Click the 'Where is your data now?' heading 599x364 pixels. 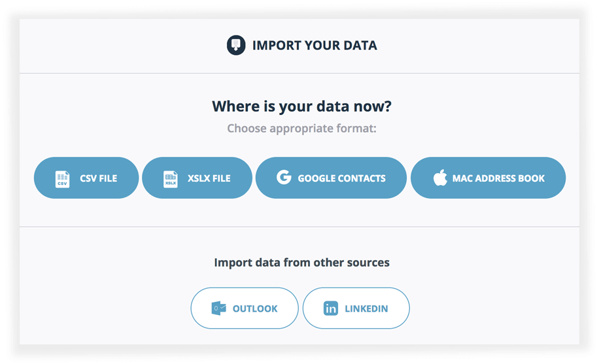(301, 106)
